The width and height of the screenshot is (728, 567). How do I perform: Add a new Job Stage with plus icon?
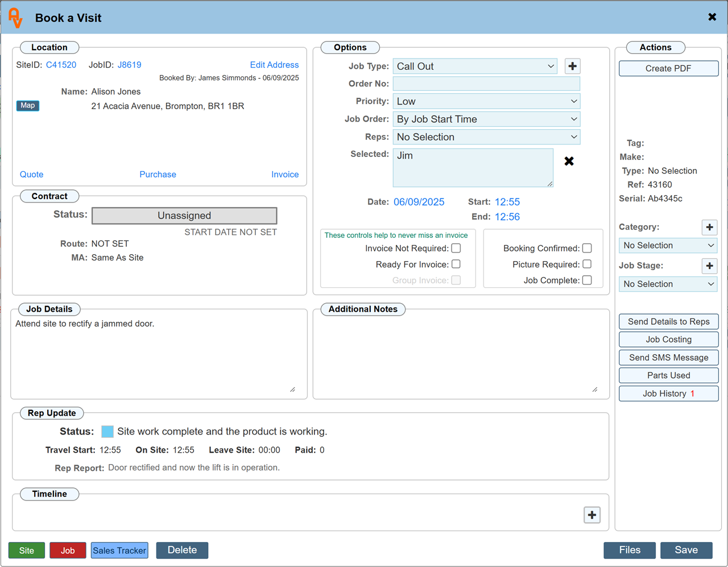709,266
